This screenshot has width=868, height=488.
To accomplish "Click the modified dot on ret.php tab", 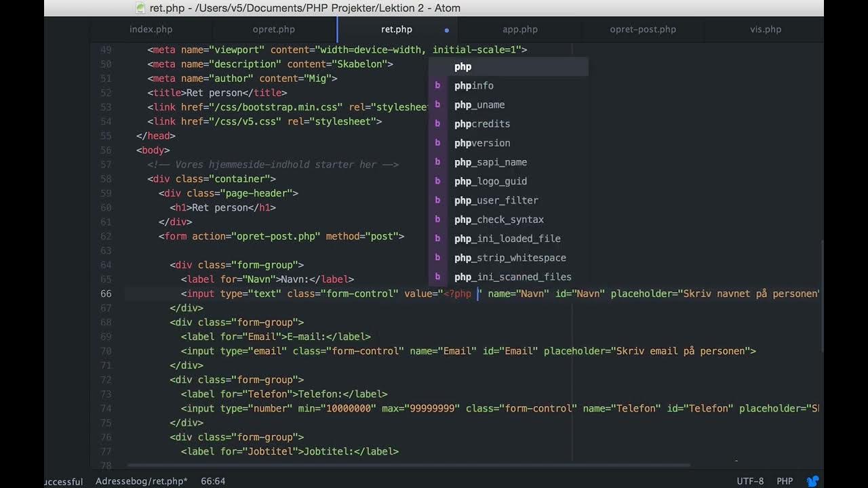I will tap(446, 30).
